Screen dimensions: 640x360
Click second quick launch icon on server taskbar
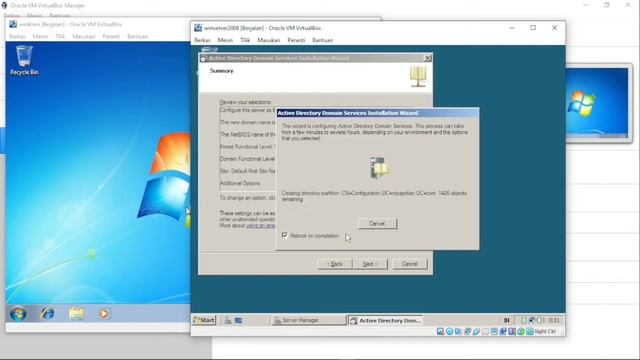tap(238, 320)
